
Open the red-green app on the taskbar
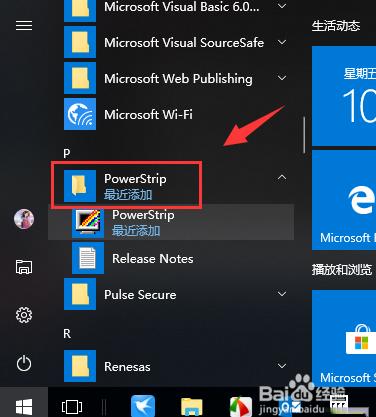coord(241,407)
